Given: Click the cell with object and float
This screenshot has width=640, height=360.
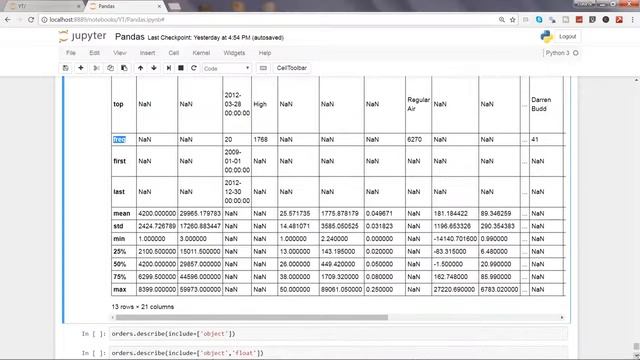Looking at the screenshot, I should pyautogui.click(x=339, y=353).
